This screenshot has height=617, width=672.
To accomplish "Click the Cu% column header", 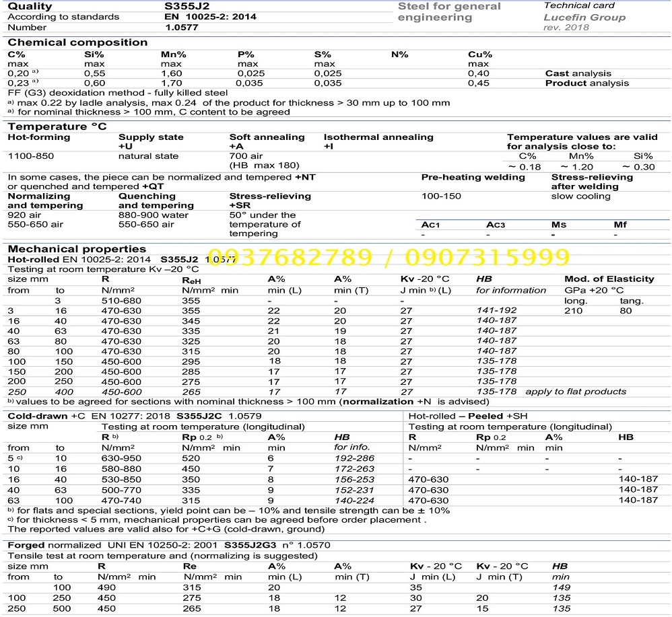I will coord(480,55).
